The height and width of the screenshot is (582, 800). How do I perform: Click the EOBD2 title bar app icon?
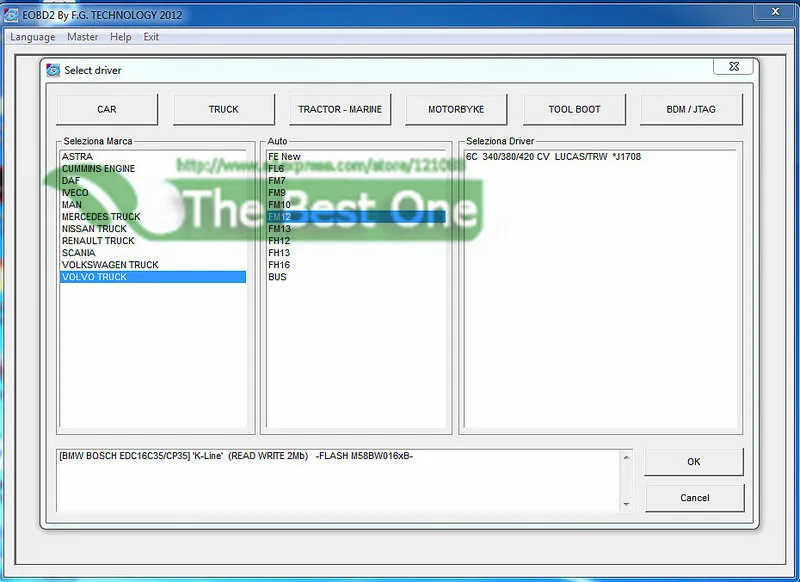(11, 15)
